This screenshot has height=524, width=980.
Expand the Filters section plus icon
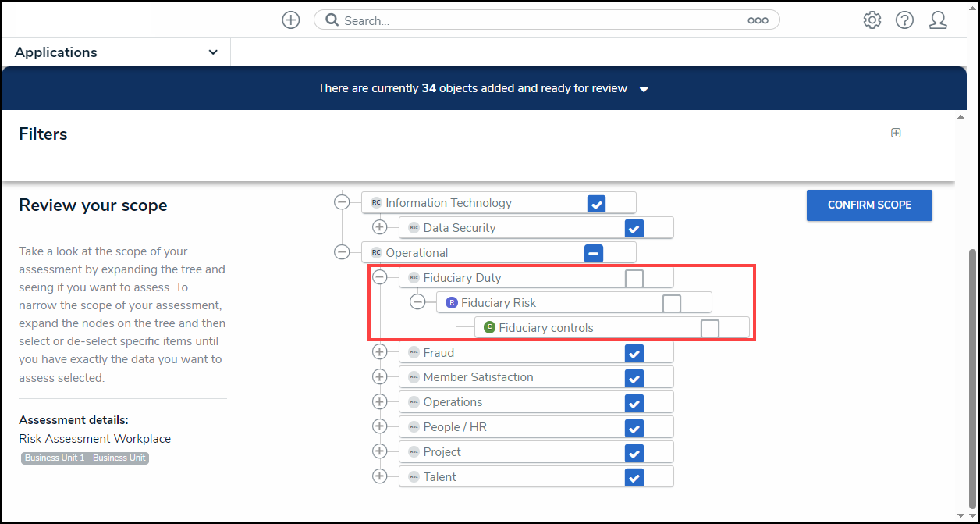click(x=896, y=133)
